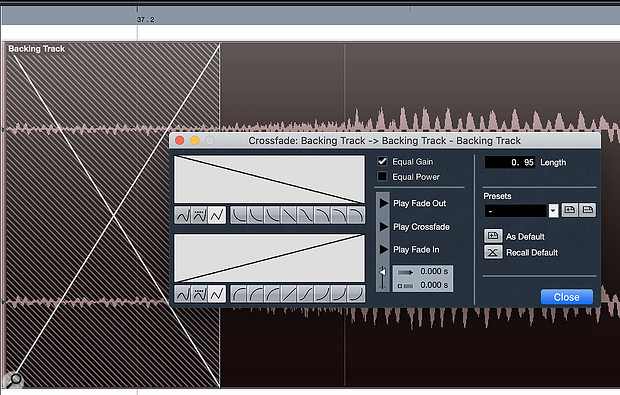Apply the sixth fade-in curve preset
Screen dimensions: 620x395
coord(322,294)
